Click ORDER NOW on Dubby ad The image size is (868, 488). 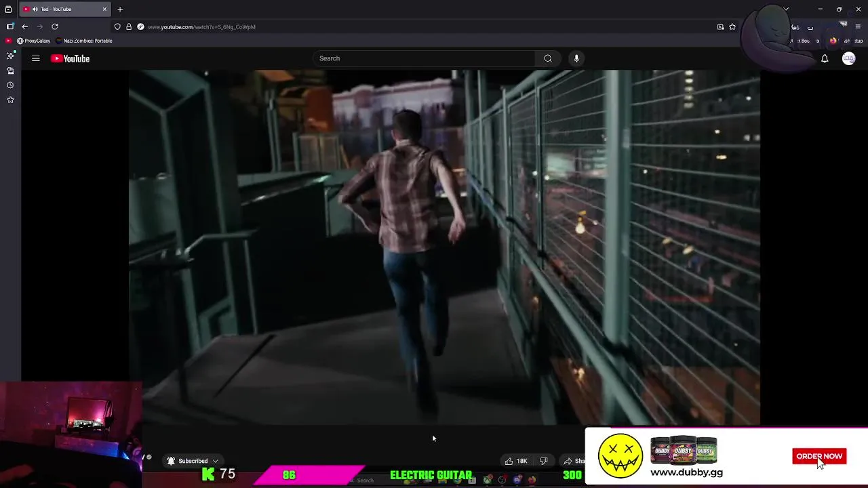tap(819, 456)
